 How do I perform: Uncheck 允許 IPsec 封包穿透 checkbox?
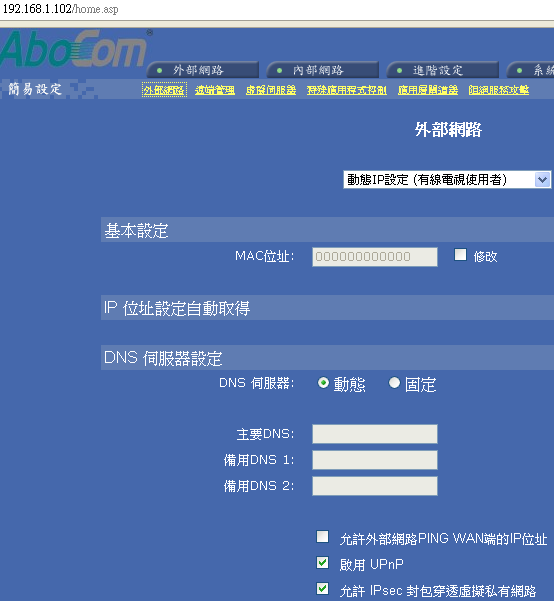[x=322, y=588]
